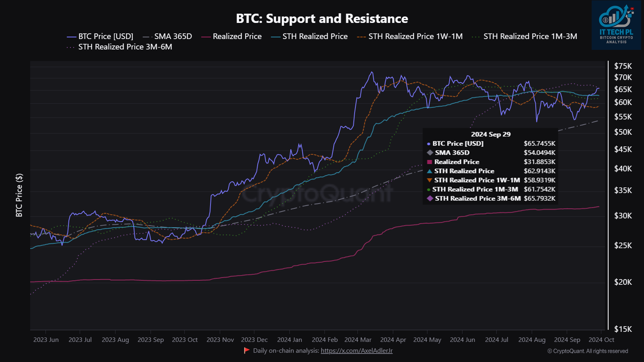This screenshot has width=644, height=362.
Task: Click the Realized Price value $31.8853K
Action: tap(539, 162)
